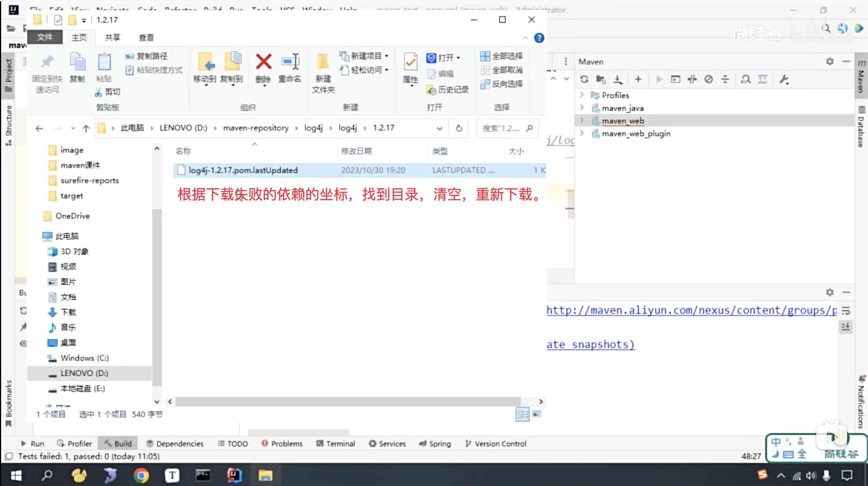Select the log4j-1.2.17.pom.lastUpdated file
The width and height of the screenshot is (868, 486).
pyautogui.click(x=243, y=170)
